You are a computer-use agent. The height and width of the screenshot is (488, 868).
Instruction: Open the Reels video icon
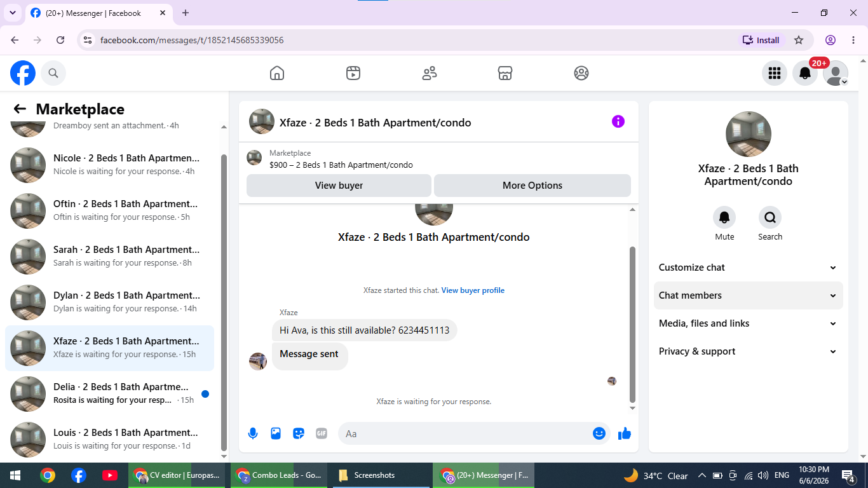click(353, 73)
